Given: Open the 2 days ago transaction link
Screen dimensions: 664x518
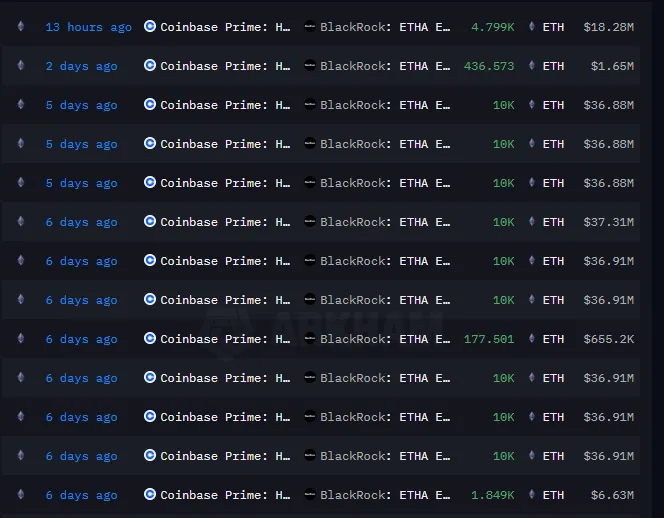Looking at the screenshot, I should 81,66.
